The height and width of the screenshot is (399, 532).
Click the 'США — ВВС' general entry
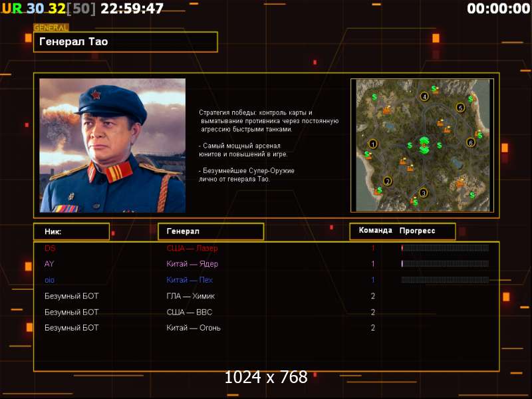click(190, 312)
